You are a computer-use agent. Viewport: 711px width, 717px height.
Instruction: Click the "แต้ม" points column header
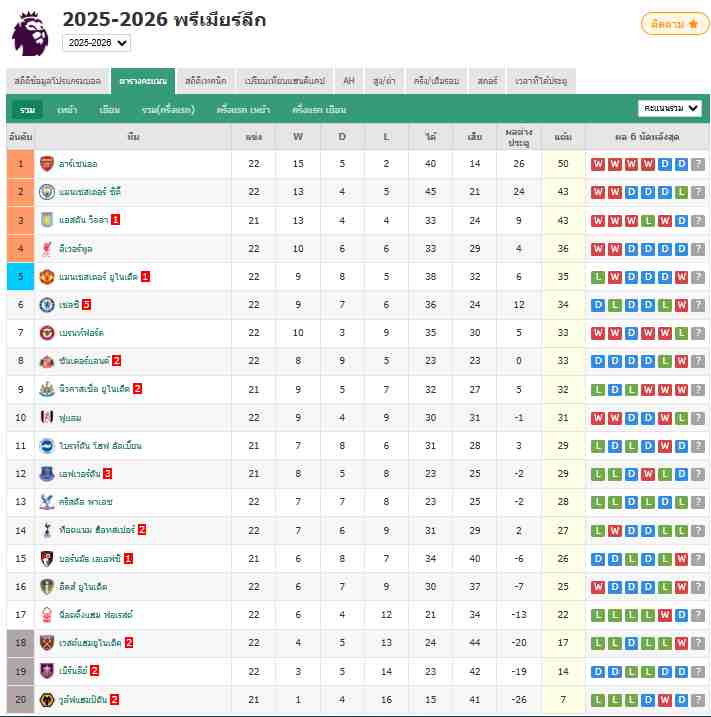coord(563,135)
